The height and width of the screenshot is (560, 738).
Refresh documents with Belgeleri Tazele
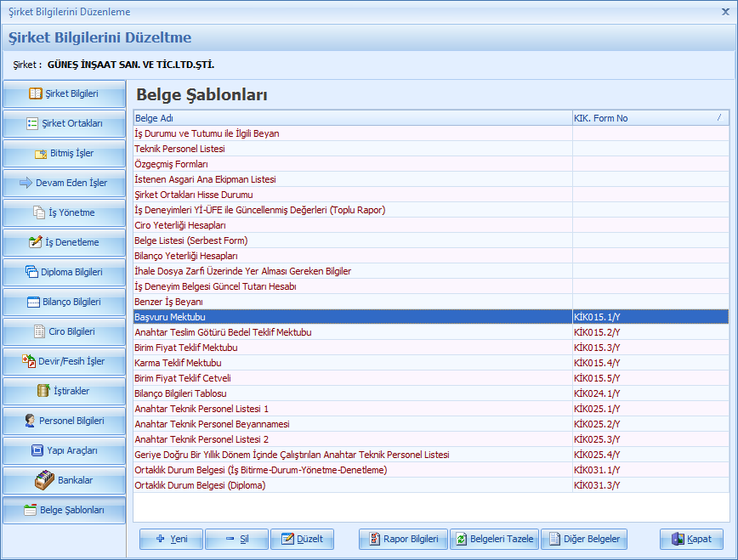click(x=494, y=539)
